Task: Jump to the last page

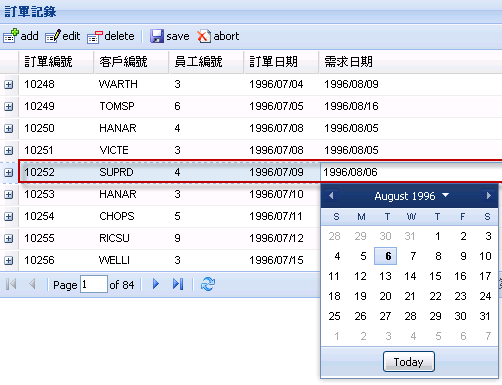Action: tap(178, 284)
